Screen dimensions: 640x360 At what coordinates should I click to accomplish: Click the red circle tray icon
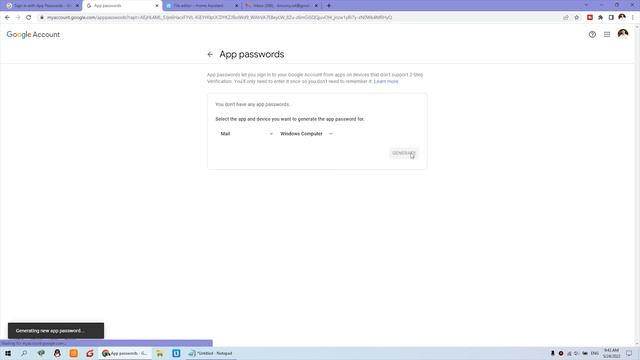tap(561, 353)
